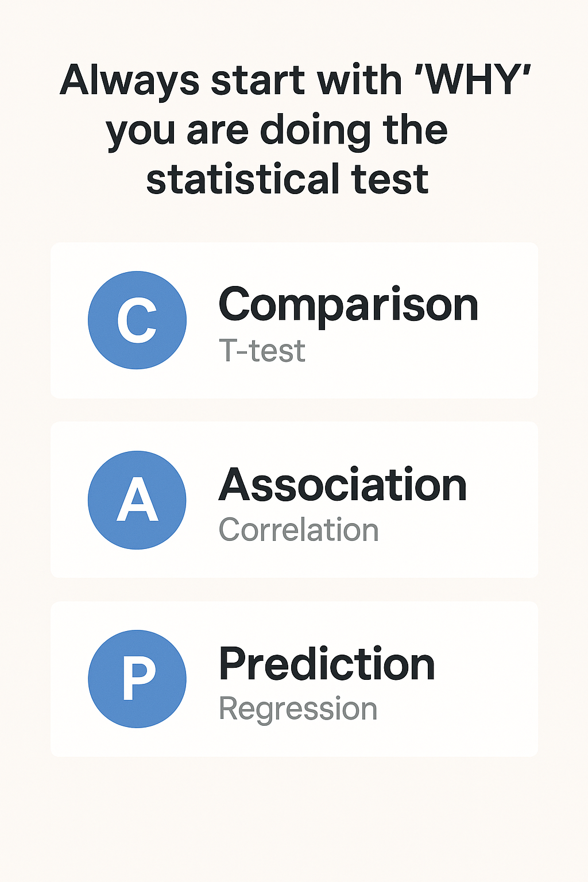Click the Correlation subtitle text

click(x=299, y=530)
